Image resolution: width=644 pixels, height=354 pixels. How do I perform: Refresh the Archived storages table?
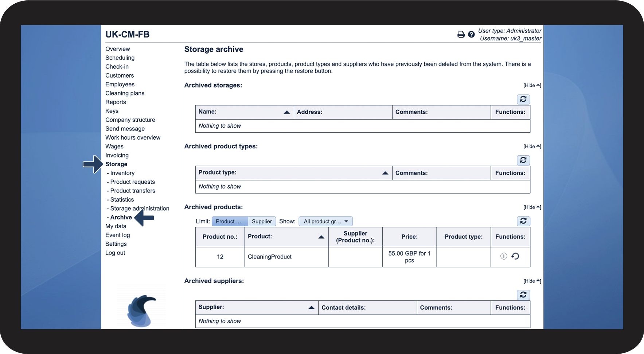(523, 99)
